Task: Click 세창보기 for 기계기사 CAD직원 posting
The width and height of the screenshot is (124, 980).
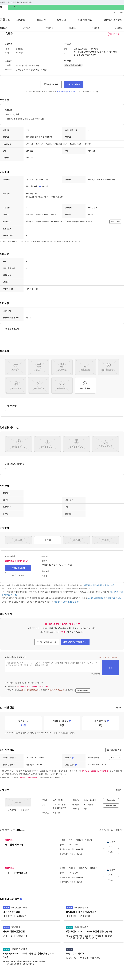Action: coord(111,880)
